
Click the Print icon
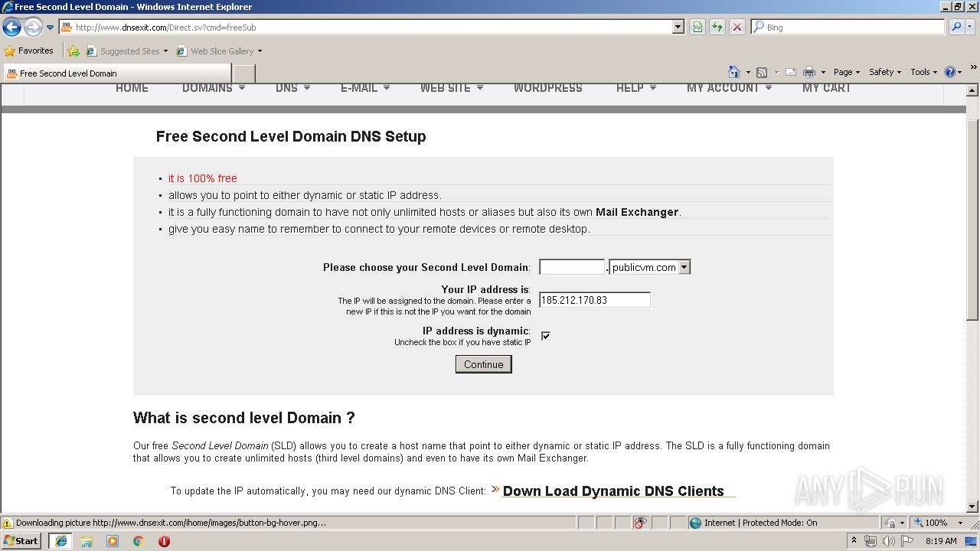(x=809, y=72)
